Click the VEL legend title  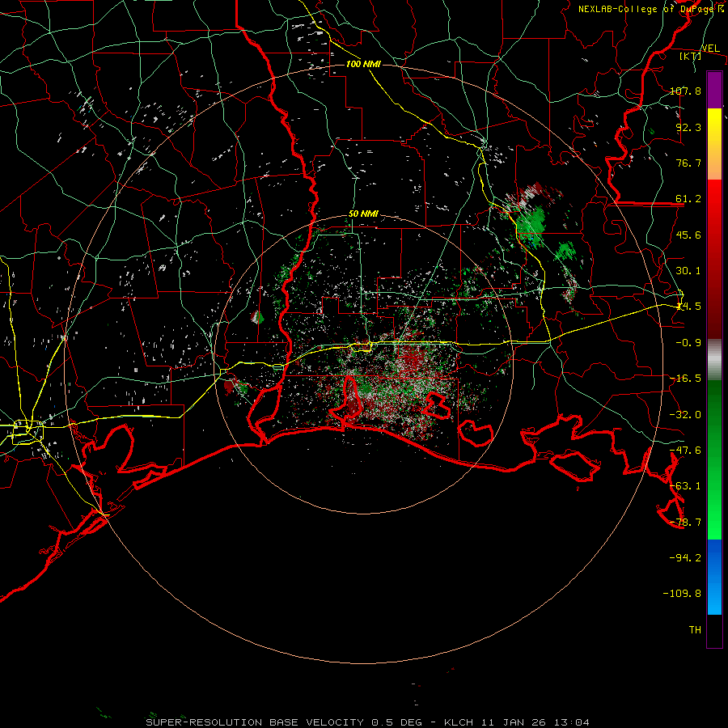click(710, 49)
